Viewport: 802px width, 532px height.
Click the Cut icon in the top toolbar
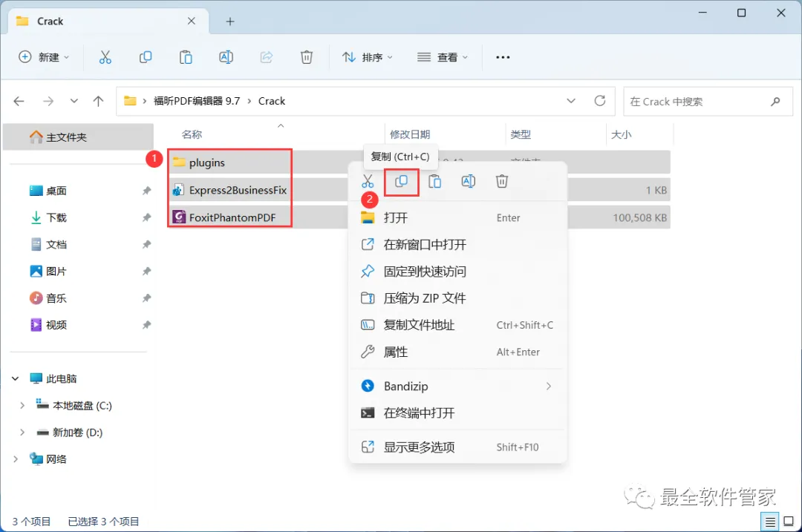pos(105,57)
